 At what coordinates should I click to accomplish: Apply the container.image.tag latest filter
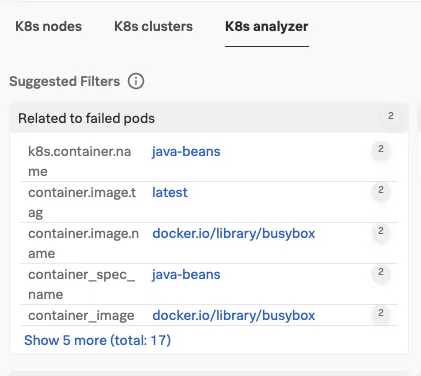click(170, 193)
